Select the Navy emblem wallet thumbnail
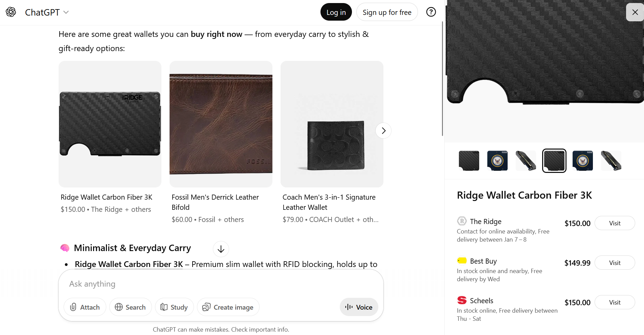Viewport: 644px width, 335px height. click(x=497, y=160)
